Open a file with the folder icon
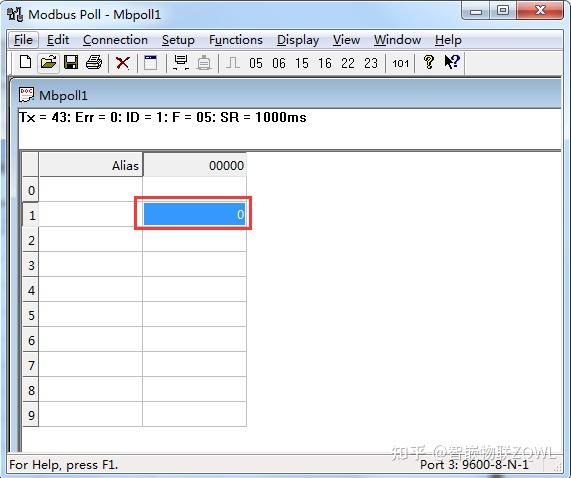Image resolution: width=571 pixels, height=478 pixels. (48, 63)
